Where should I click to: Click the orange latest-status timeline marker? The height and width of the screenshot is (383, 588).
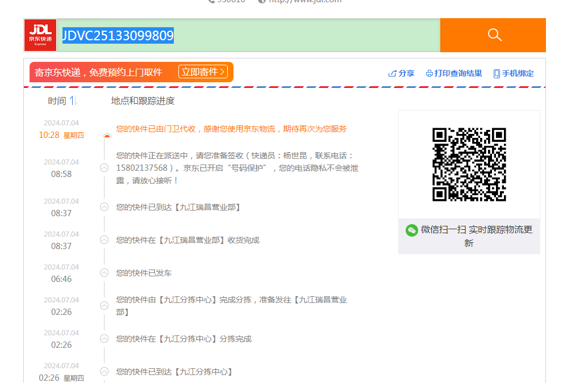tap(107, 136)
